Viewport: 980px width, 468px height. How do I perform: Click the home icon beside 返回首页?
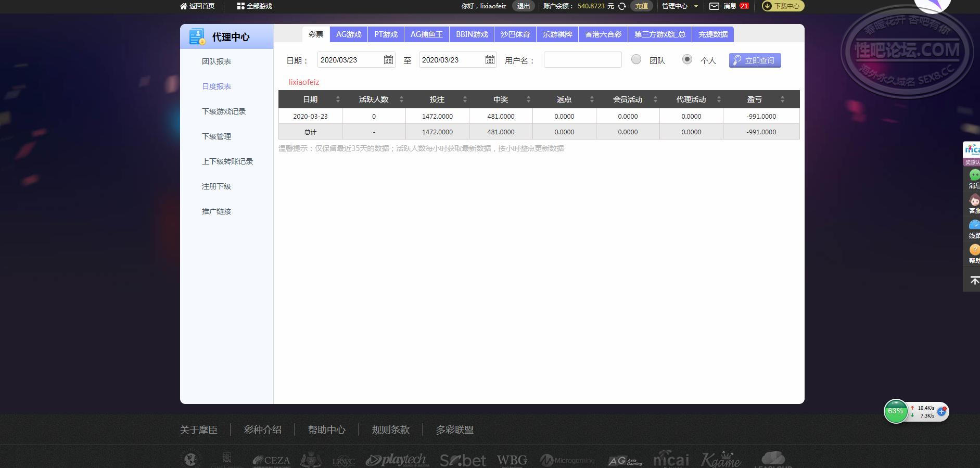(183, 6)
